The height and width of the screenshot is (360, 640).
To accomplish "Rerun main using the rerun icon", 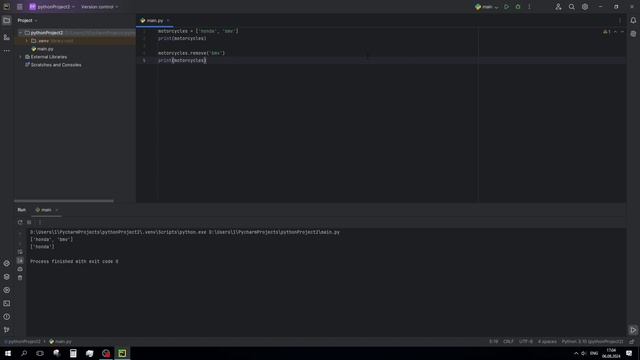I will click(20, 222).
